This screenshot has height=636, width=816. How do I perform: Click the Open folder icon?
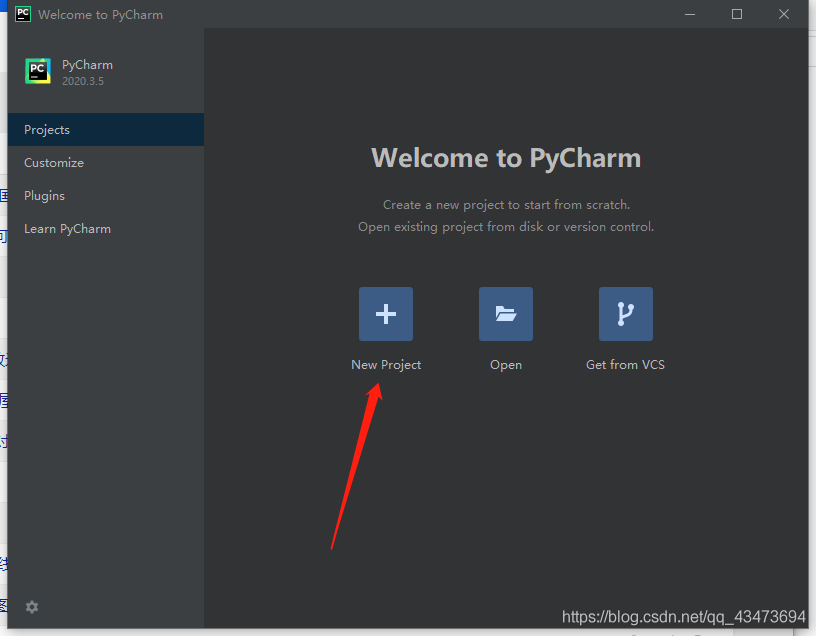pos(506,314)
